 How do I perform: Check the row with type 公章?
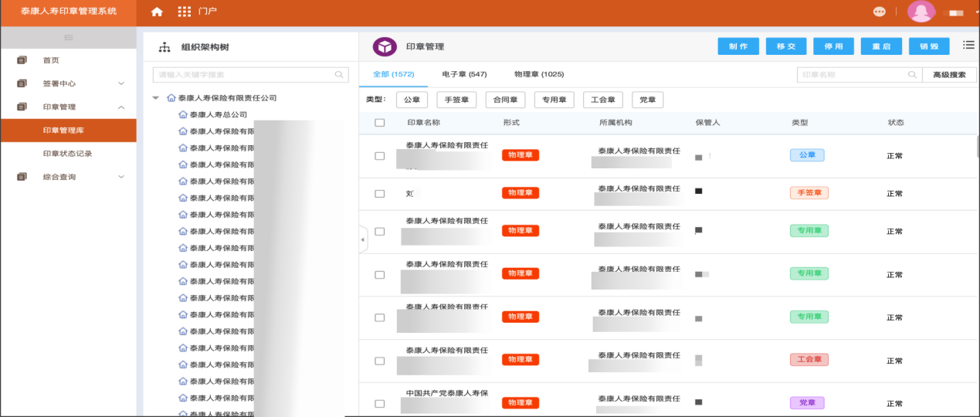[x=379, y=155]
